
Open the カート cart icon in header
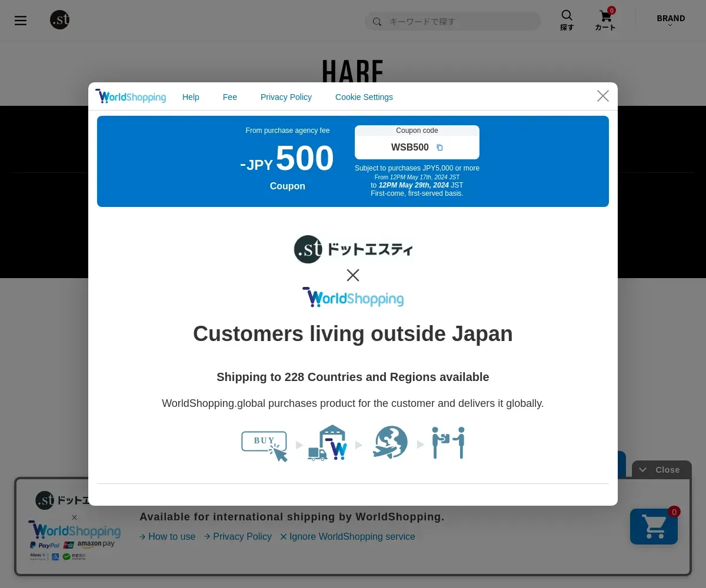605,20
